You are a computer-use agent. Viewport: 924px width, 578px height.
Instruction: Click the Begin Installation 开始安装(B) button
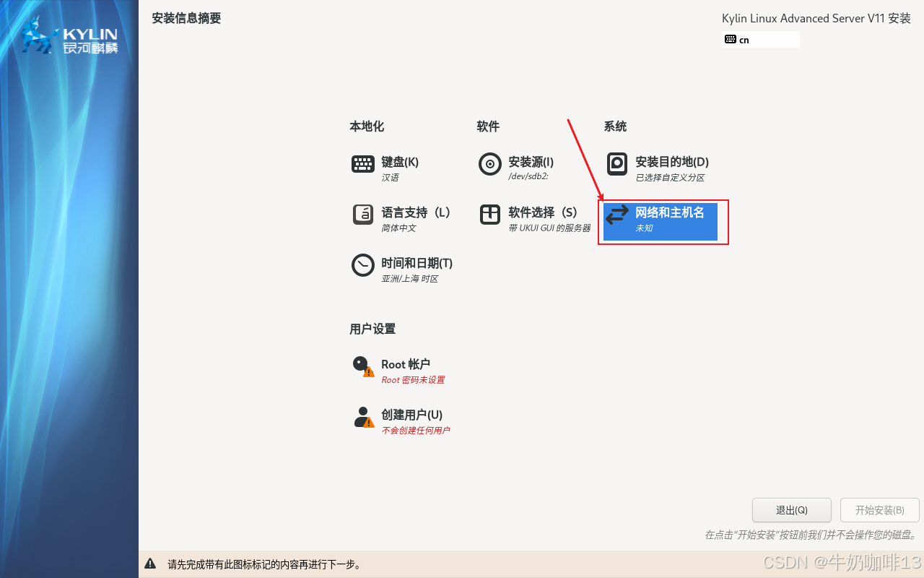point(880,510)
